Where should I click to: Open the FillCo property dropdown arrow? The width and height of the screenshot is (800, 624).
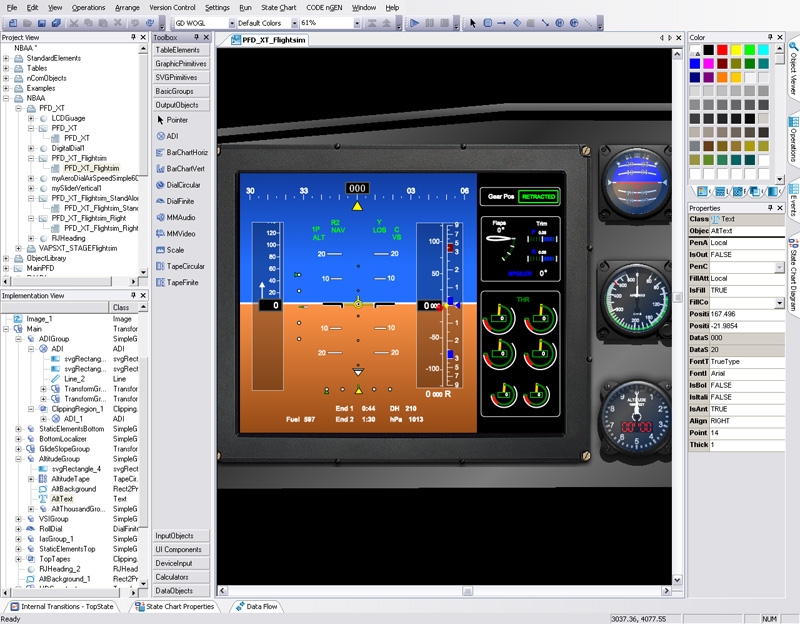pos(779,303)
